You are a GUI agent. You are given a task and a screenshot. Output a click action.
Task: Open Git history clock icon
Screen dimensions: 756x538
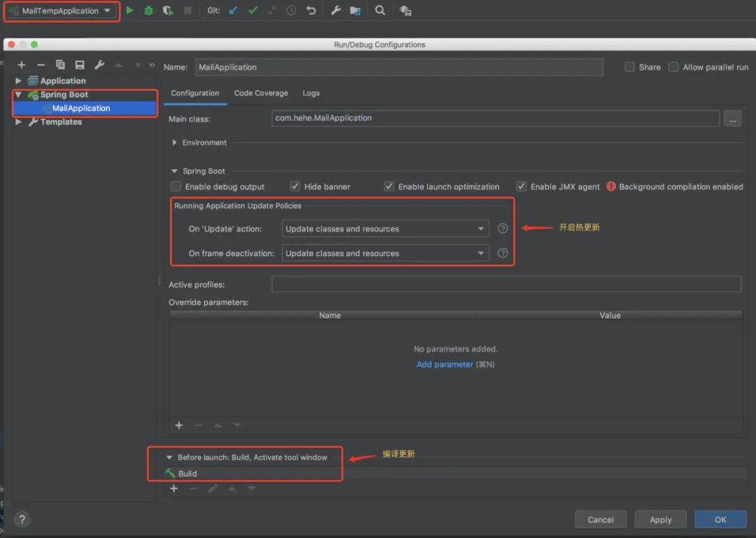(x=291, y=10)
